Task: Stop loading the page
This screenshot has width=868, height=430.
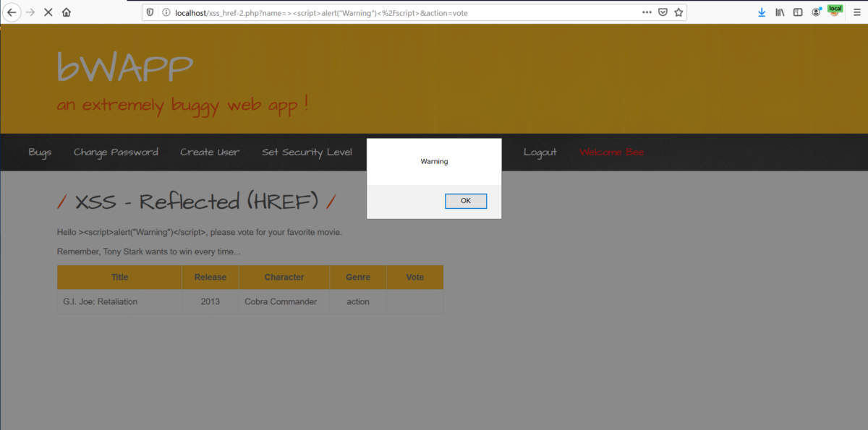Action: [48, 12]
